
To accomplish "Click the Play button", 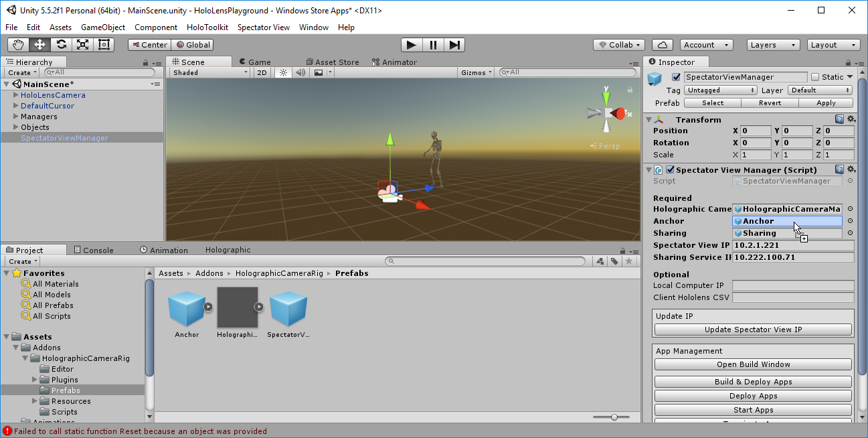I will [412, 45].
